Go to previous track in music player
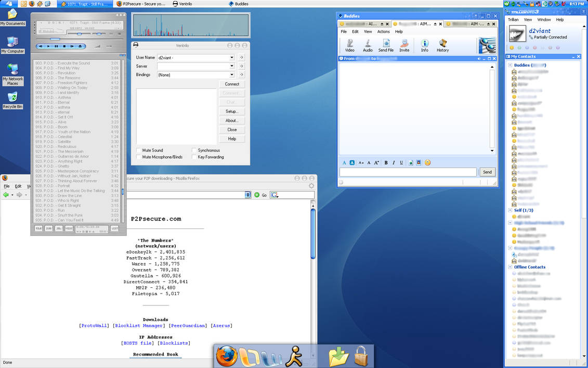 (41, 46)
